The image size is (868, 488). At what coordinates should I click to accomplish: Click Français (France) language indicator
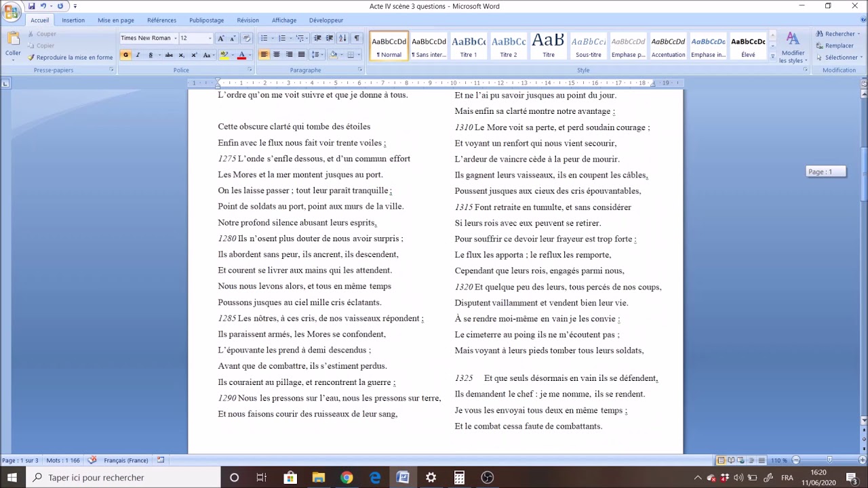(x=126, y=460)
